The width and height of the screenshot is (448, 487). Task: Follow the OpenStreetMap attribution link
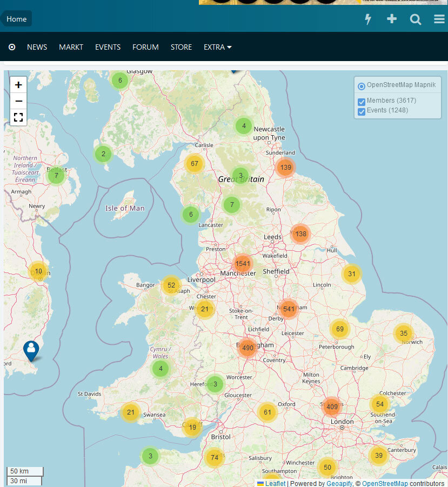(385, 484)
